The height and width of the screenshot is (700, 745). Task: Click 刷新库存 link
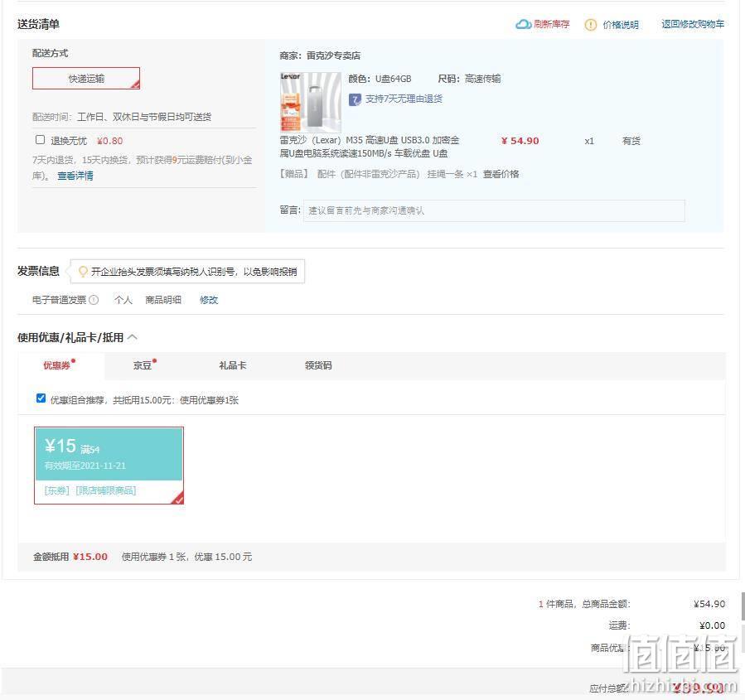(551, 24)
